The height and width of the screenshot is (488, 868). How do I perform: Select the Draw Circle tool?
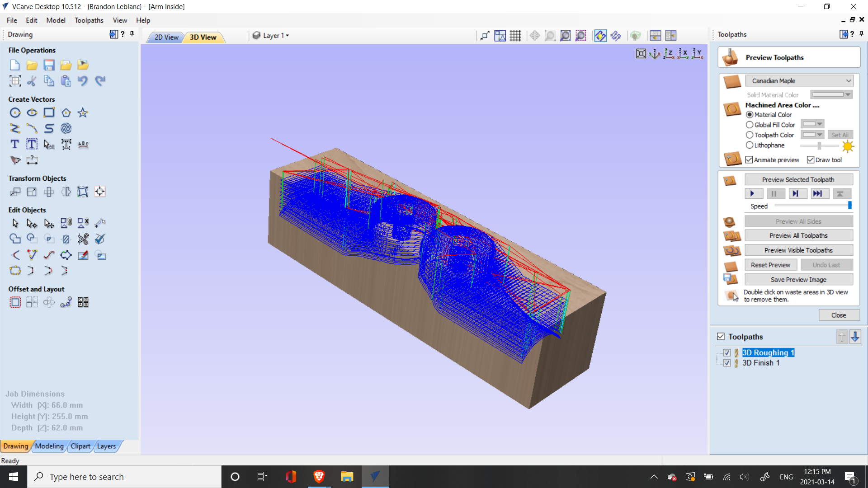(x=15, y=113)
